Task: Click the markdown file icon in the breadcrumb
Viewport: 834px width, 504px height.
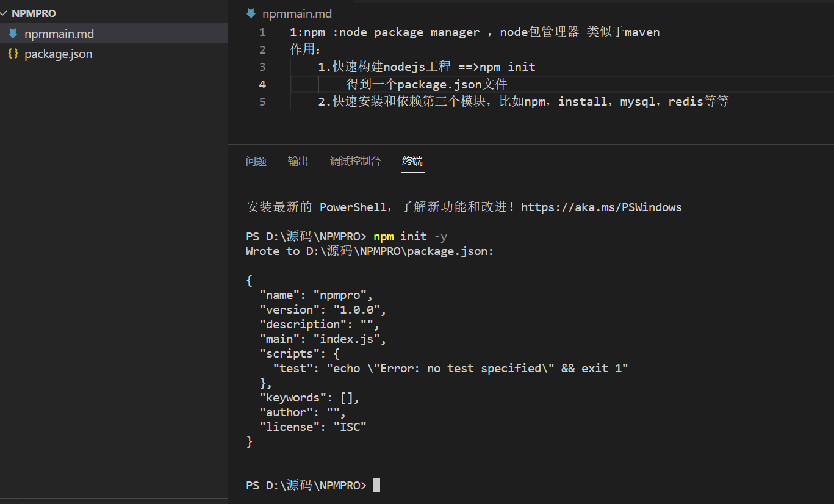Action: click(251, 13)
